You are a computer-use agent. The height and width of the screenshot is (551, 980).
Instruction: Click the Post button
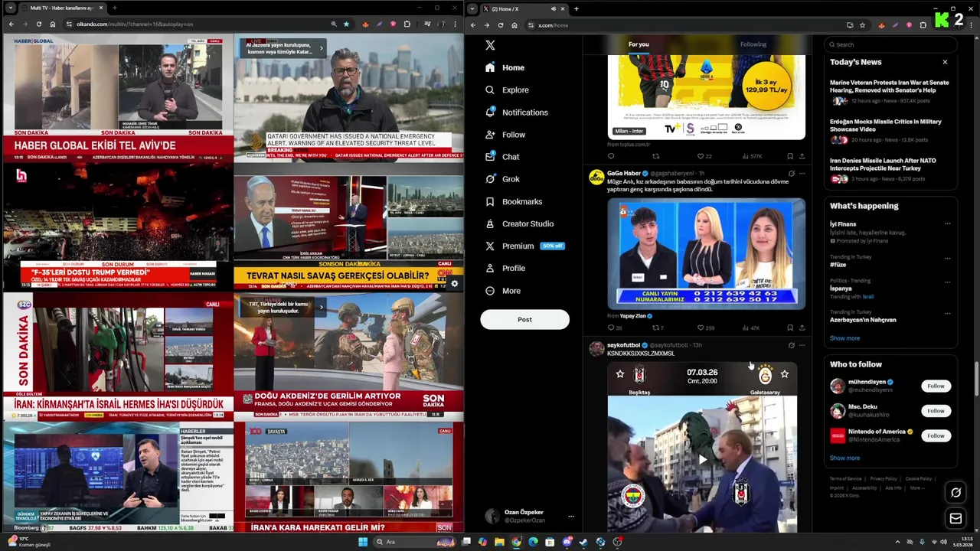pos(524,319)
